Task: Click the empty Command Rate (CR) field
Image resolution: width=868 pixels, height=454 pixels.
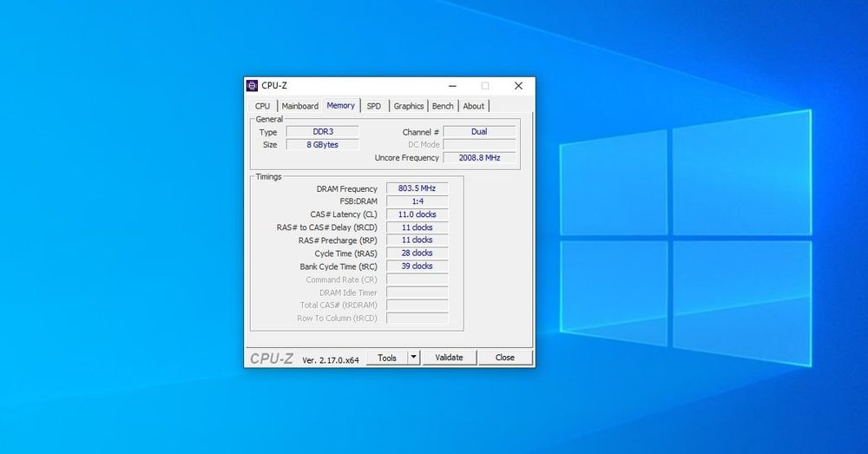Action: pos(417,280)
